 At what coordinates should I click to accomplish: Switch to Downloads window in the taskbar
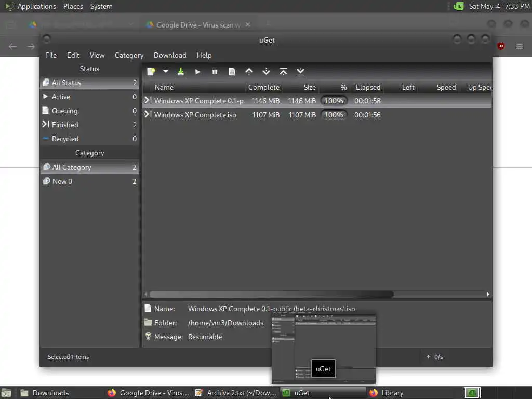pos(61,393)
